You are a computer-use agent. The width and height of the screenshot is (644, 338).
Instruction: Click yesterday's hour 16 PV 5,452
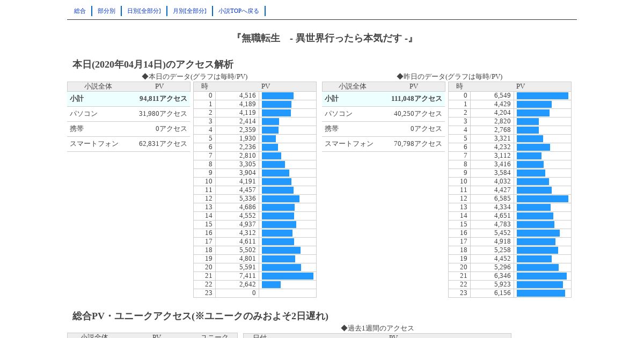click(x=502, y=233)
